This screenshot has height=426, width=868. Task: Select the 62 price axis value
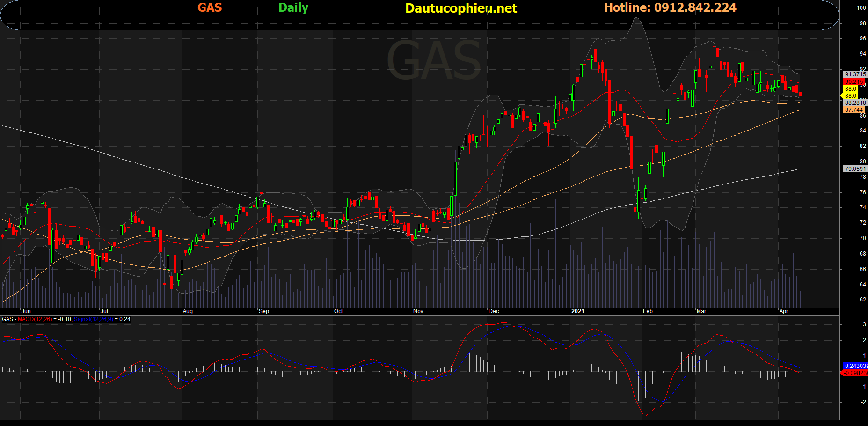coord(863,300)
